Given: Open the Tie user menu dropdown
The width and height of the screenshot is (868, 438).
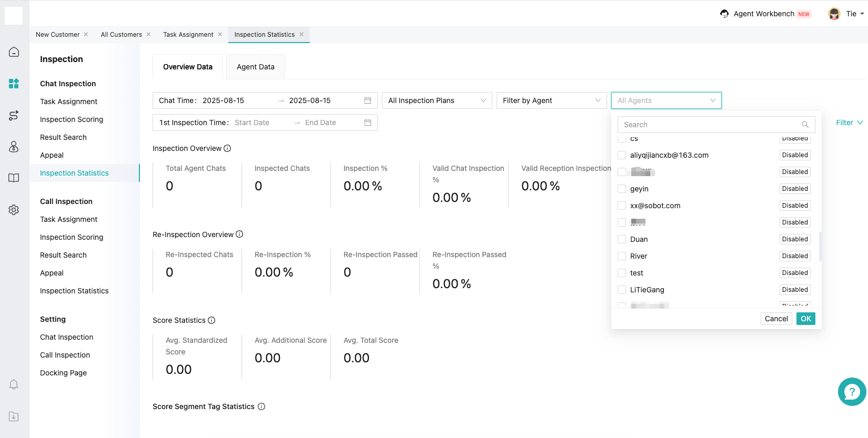Looking at the screenshot, I should pyautogui.click(x=855, y=14).
